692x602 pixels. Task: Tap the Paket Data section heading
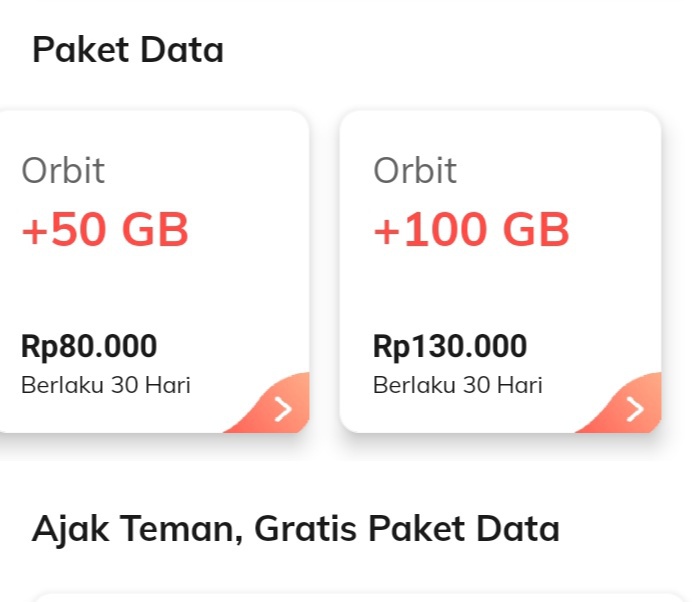(x=128, y=49)
